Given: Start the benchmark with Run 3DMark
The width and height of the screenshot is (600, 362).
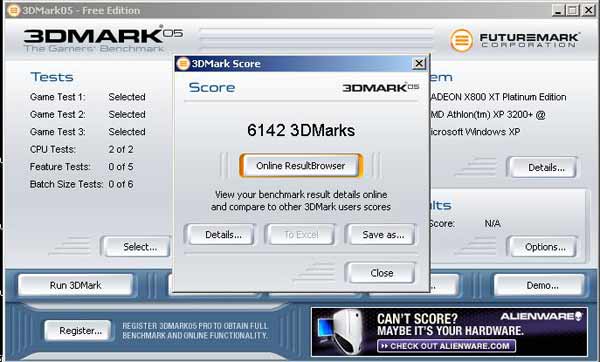Looking at the screenshot, I should [x=76, y=285].
